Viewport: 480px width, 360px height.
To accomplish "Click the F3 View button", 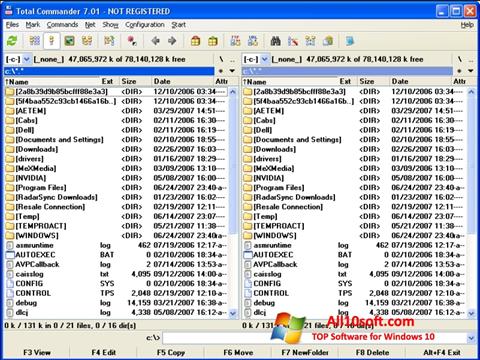I will [37, 353].
